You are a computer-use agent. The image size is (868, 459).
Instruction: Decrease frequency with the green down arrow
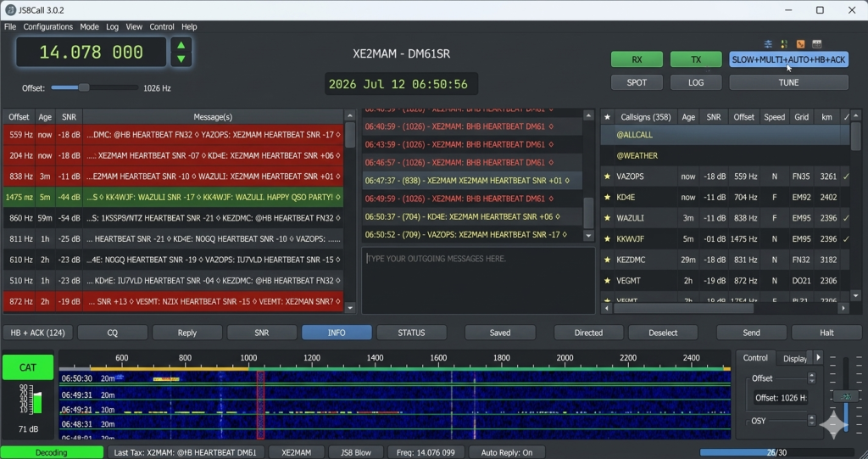coord(181,59)
